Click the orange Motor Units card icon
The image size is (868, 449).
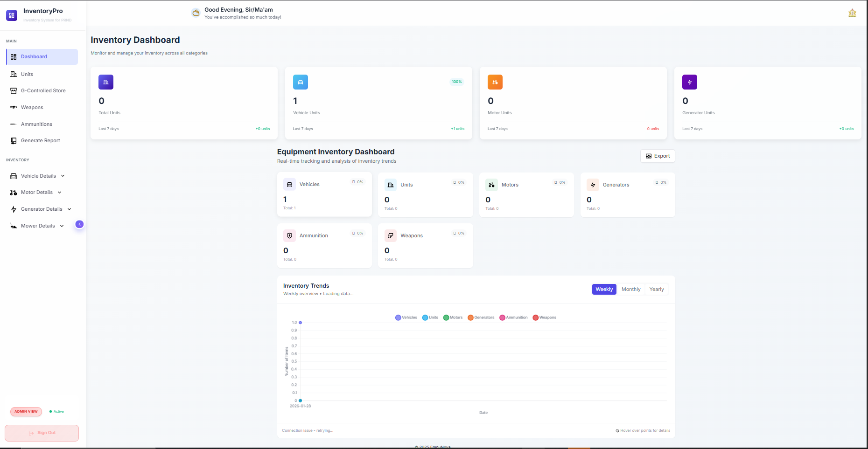point(495,82)
